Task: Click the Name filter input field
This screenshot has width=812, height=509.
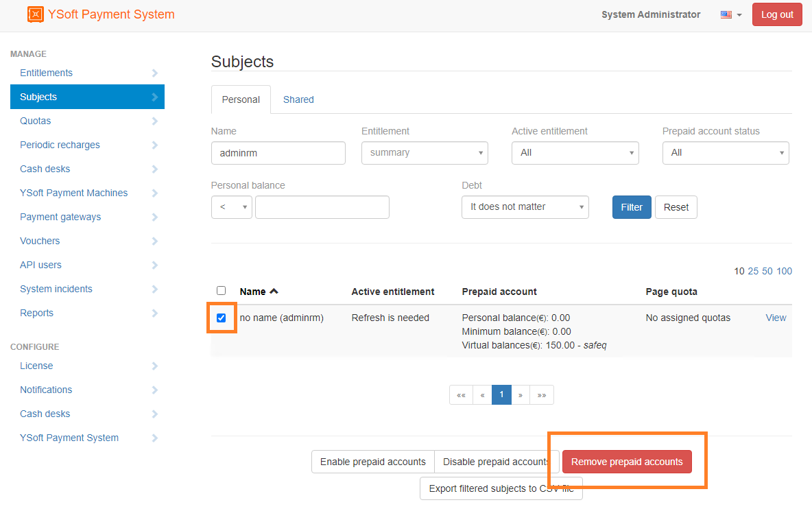Action: (278, 153)
